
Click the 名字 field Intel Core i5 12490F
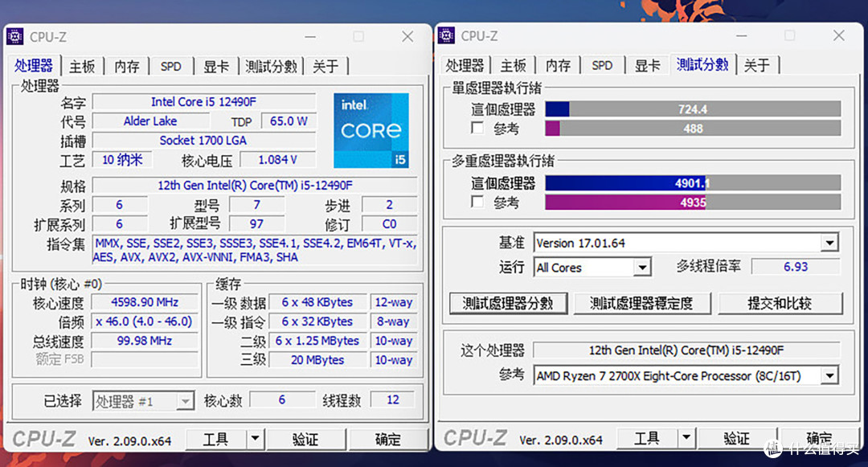[203, 102]
